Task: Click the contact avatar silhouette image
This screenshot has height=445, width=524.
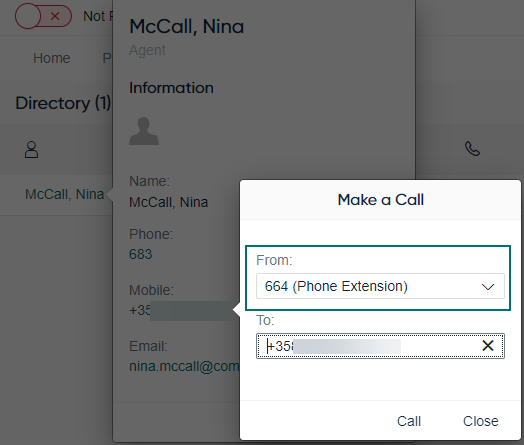Action: (x=144, y=131)
